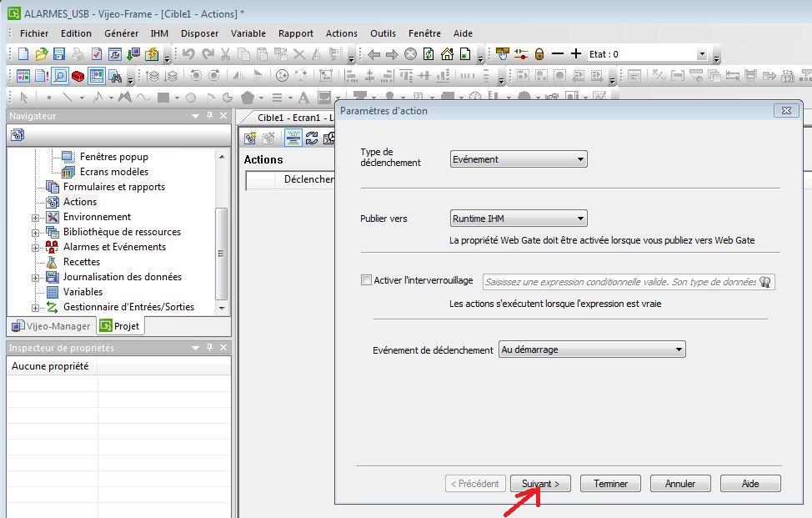Screen dimensions: 812x518
Task: Click the red toolbox icon
Action: 78,76
